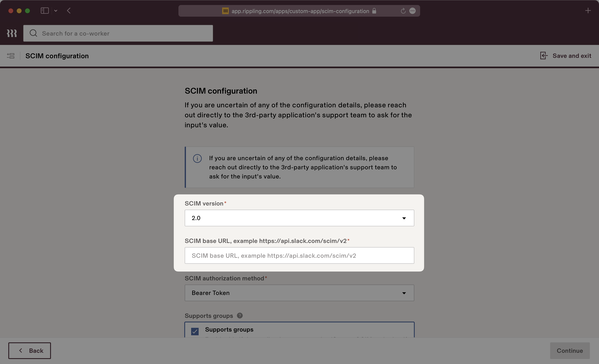Click the Rippling logo icon top-left
Screen dimensions: 599x364
(12, 33)
